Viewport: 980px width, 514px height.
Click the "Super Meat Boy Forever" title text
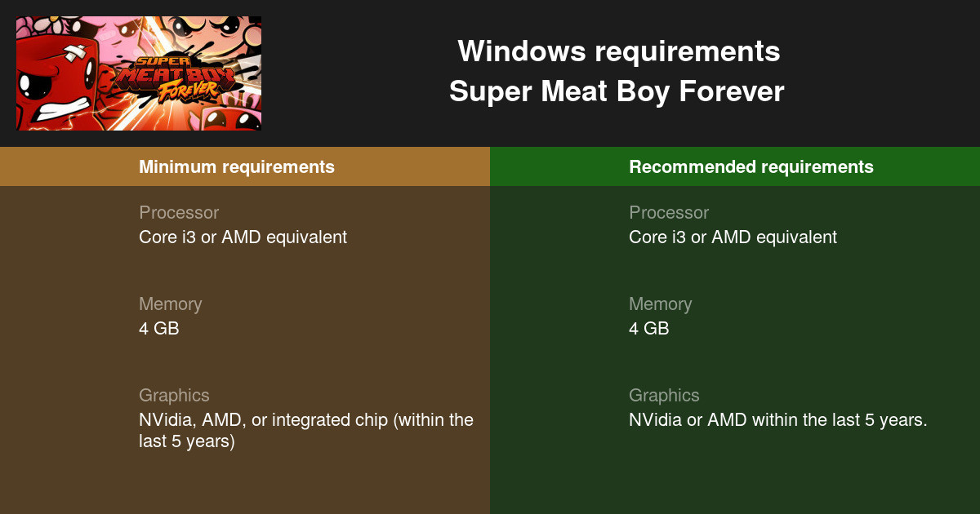click(x=617, y=91)
